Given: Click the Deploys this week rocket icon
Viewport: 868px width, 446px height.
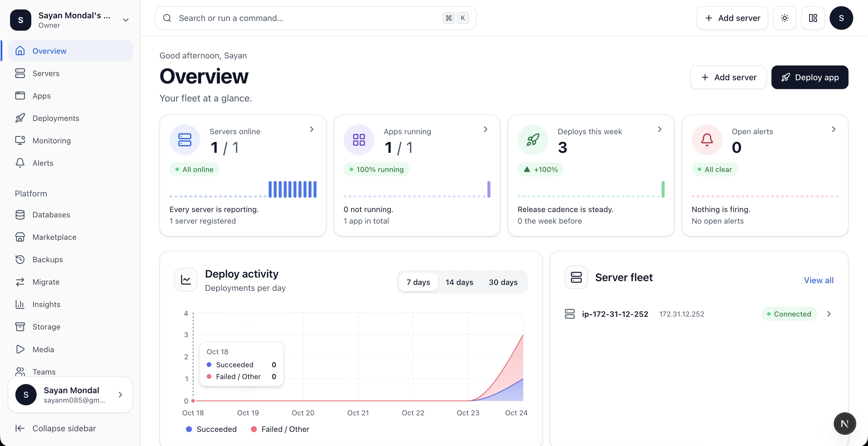Looking at the screenshot, I should [x=533, y=140].
